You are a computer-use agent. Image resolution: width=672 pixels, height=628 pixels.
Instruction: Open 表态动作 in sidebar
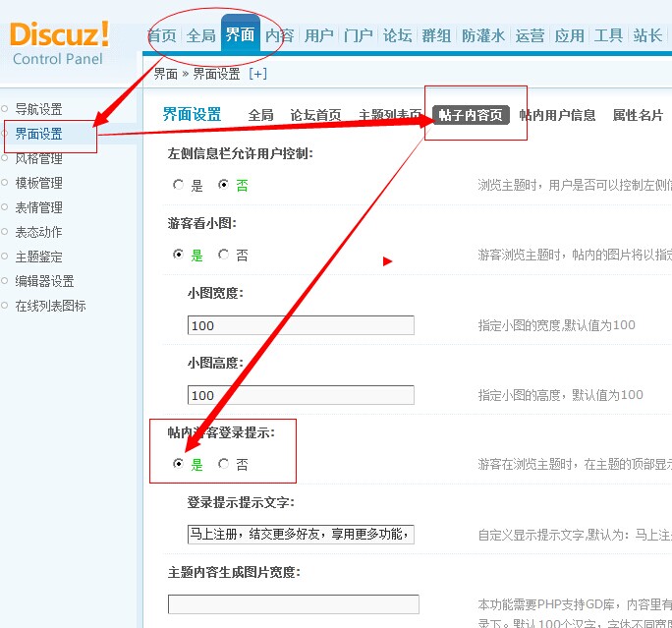(x=38, y=232)
